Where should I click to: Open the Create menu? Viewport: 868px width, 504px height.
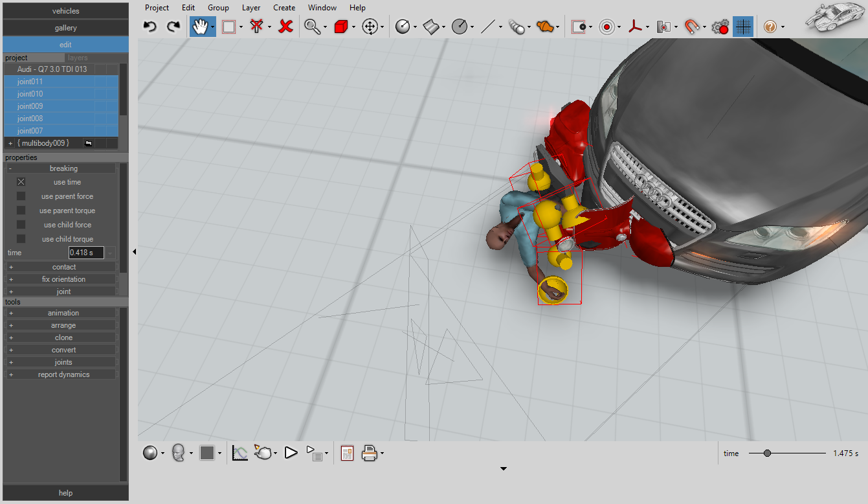tap(284, 8)
